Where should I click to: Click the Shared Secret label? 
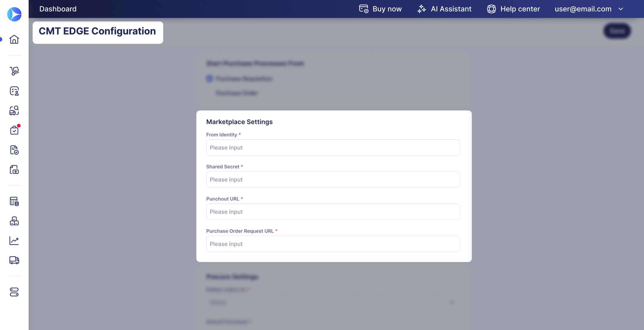(x=223, y=167)
